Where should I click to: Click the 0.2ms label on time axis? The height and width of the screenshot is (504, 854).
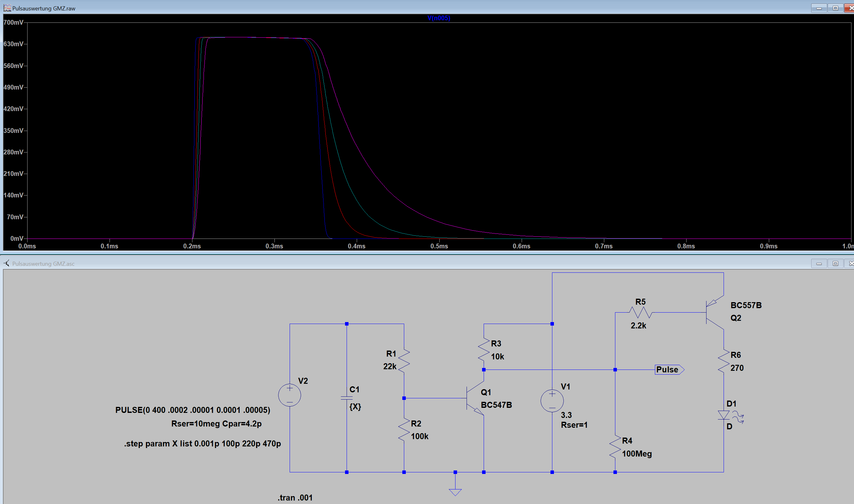pyautogui.click(x=192, y=246)
